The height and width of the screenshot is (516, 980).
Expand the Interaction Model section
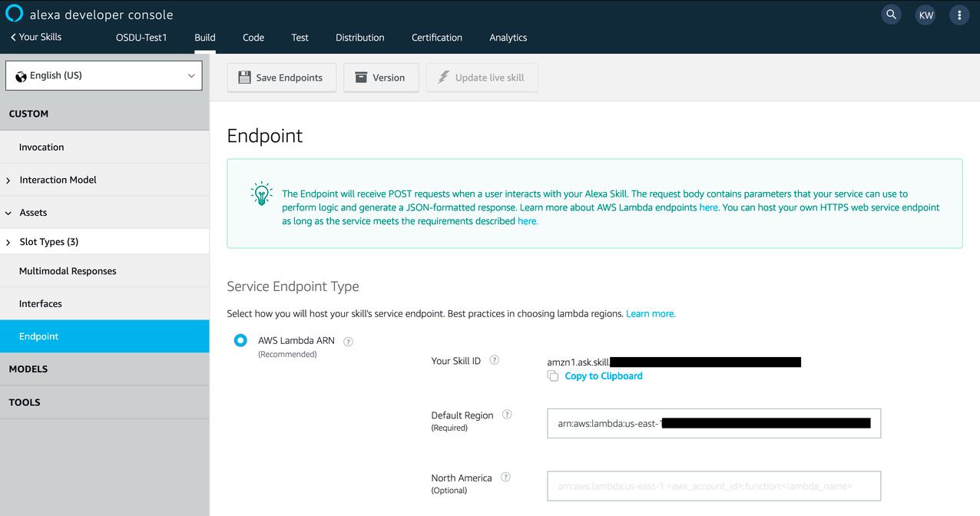coord(8,180)
